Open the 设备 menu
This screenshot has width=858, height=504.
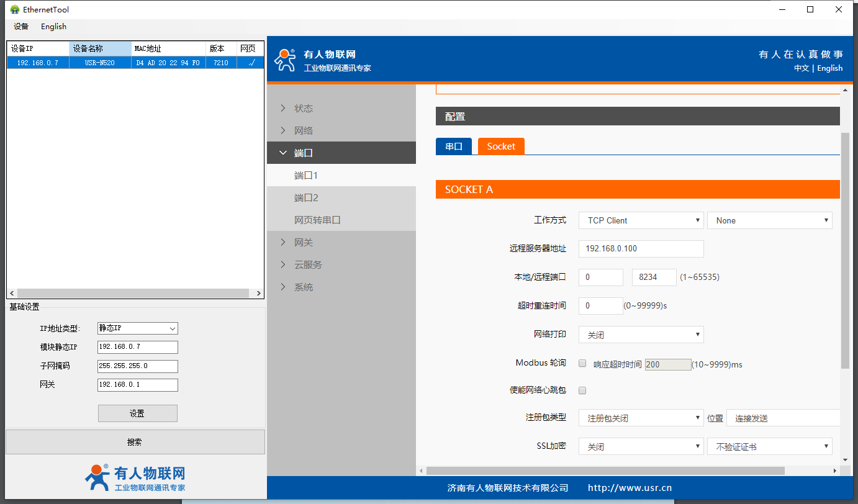21,27
